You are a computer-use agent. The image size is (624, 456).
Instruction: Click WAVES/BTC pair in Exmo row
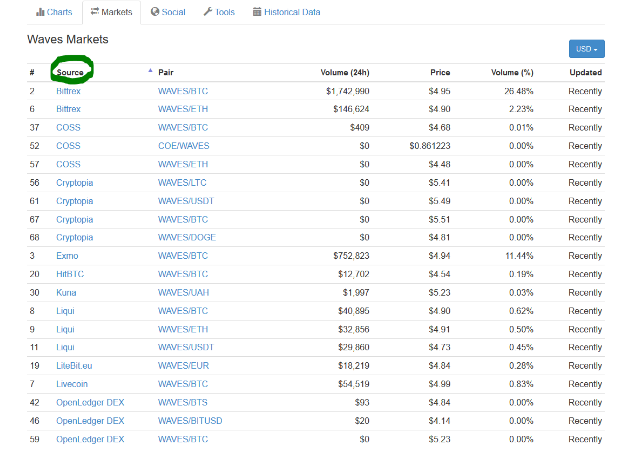point(183,256)
